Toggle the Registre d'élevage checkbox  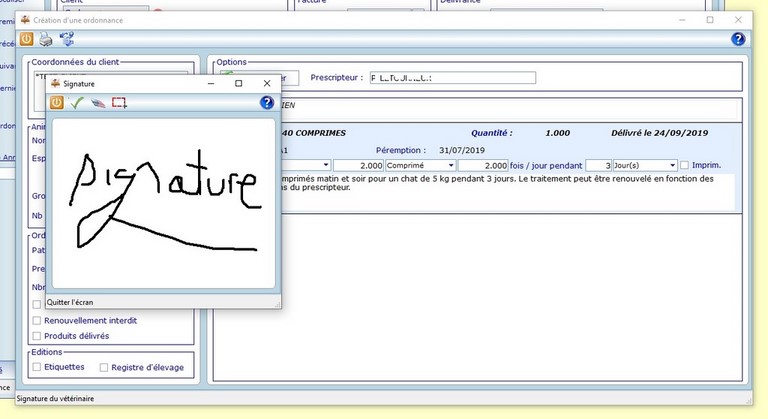104,367
